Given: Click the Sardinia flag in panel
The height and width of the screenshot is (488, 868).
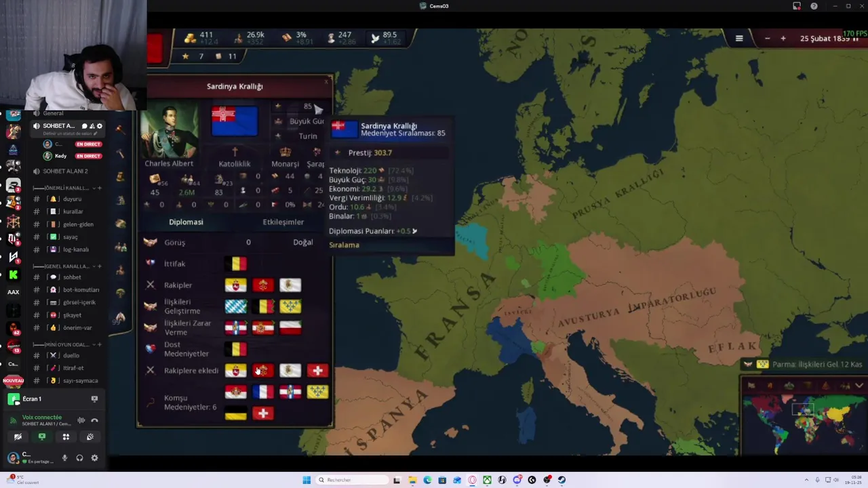Looking at the screenshot, I should [235, 121].
